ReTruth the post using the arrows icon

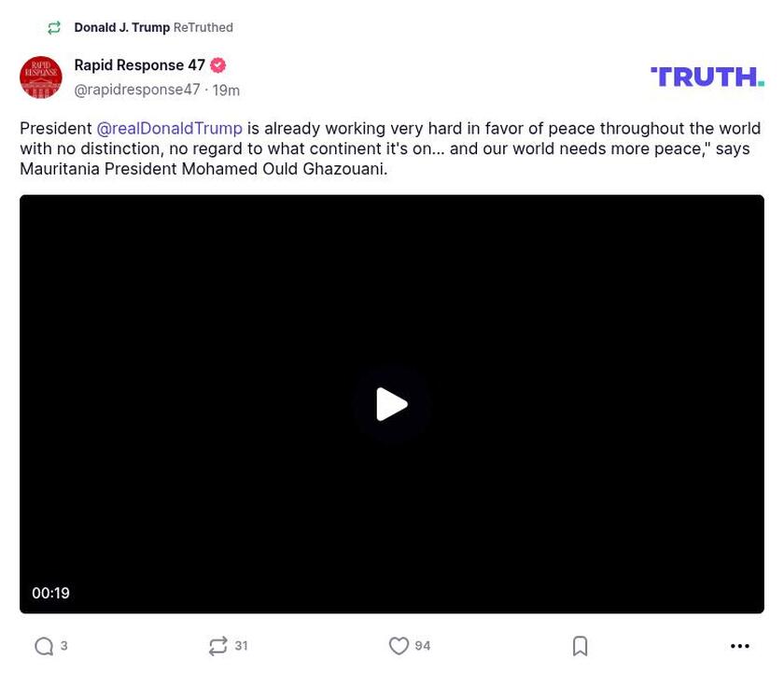(x=217, y=646)
